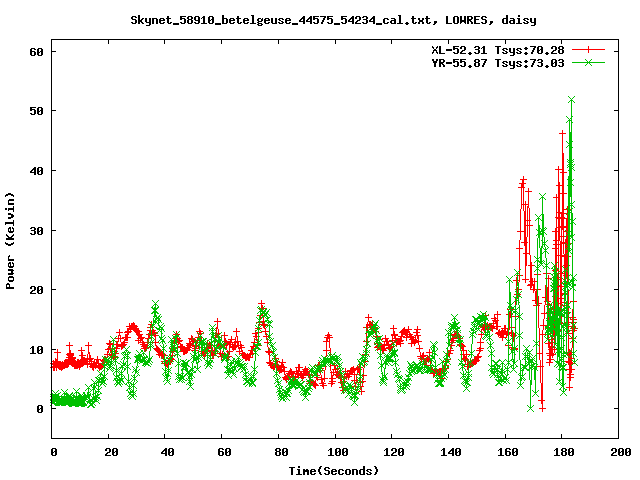The width and height of the screenshot is (640, 480).
Task: Click the plot title Skynet_58910_betelgeuse text
Action: 333,20
